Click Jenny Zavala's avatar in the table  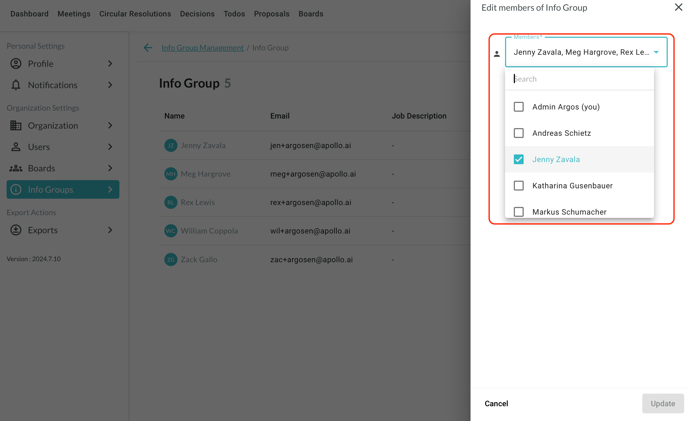(171, 146)
